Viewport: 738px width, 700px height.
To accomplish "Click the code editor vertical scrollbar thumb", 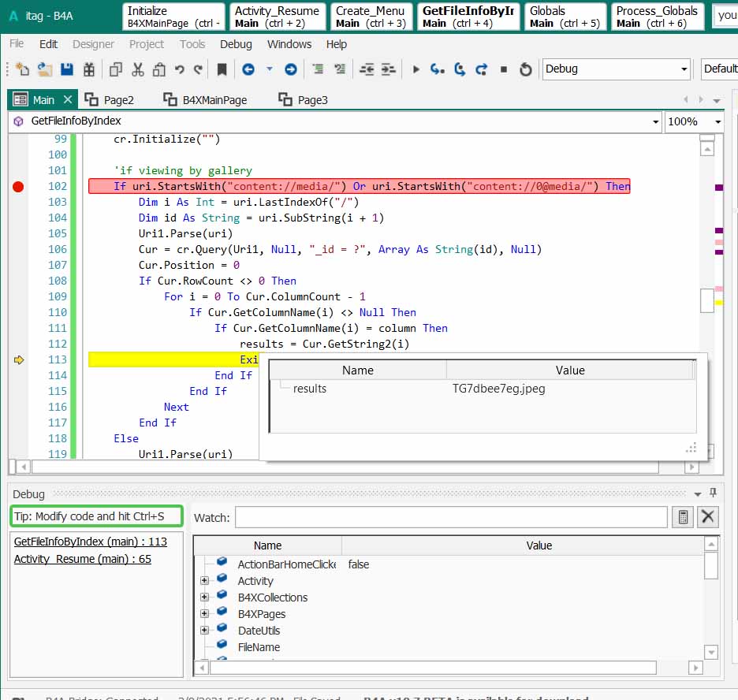I will [x=707, y=300].
